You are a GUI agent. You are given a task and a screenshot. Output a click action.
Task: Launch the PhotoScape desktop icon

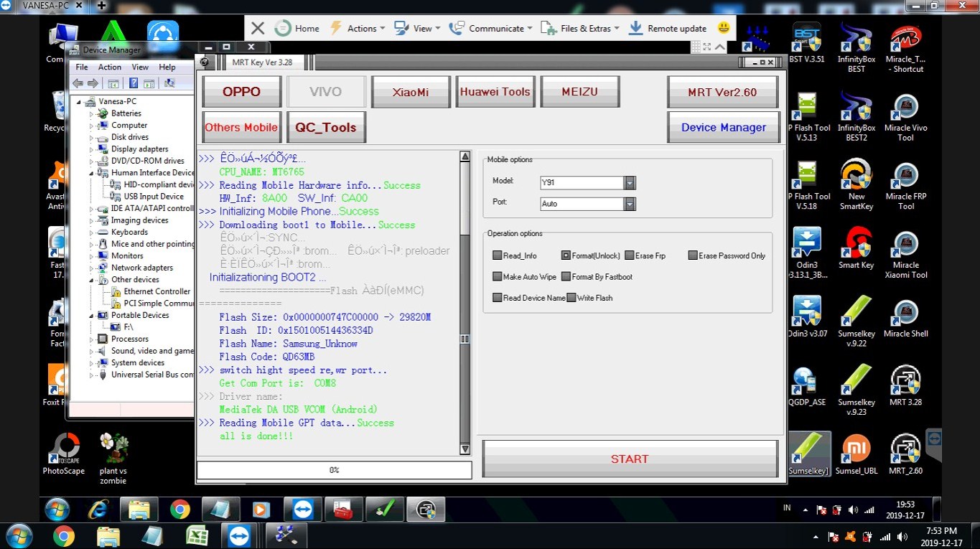[x=63, y=455]
